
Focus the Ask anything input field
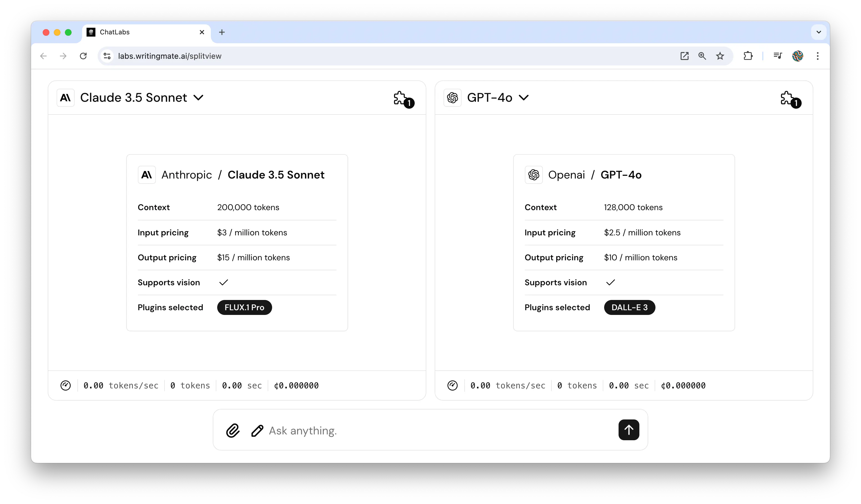[x=441, y=431]
